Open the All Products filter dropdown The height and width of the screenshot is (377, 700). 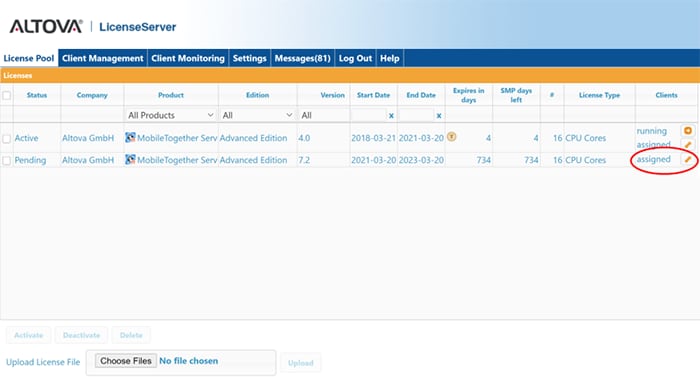[x=171, y=115]
